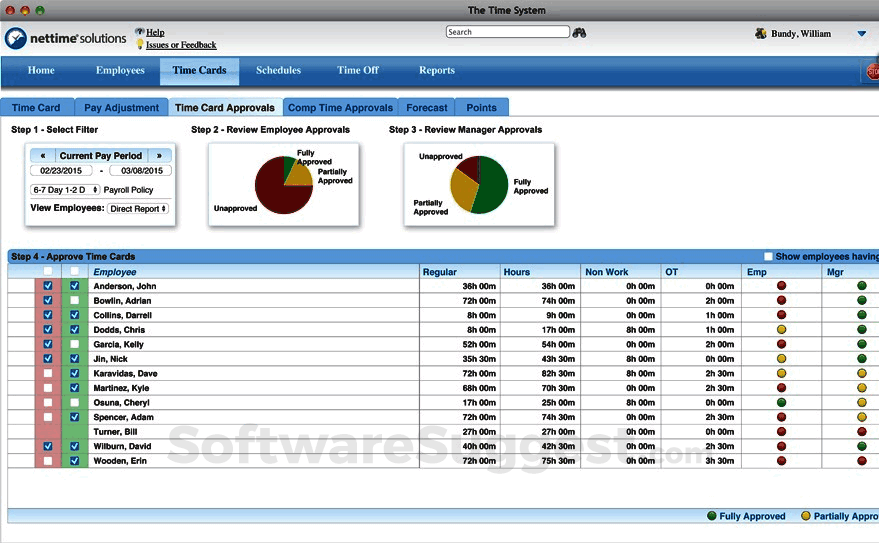879x543 pixels.
Task: Click the Issues or Feedback link
Action: point(180,45)
